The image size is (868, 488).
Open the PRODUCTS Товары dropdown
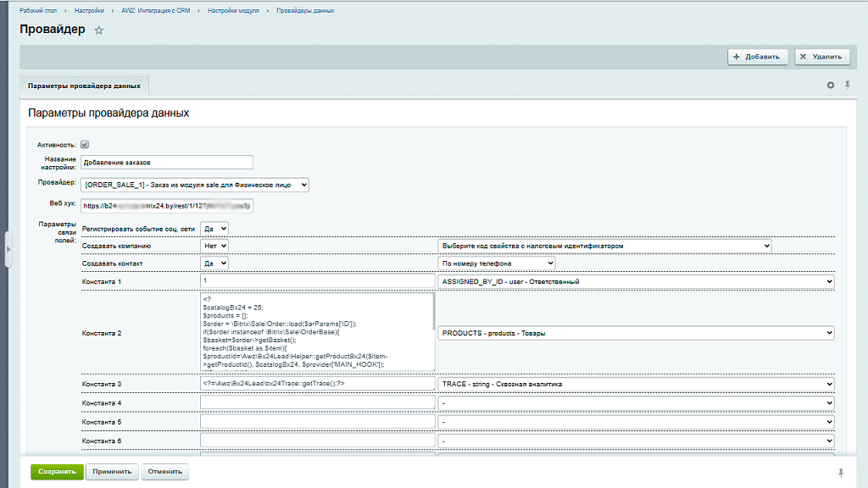pyautogui.click(x=634, y=333)
